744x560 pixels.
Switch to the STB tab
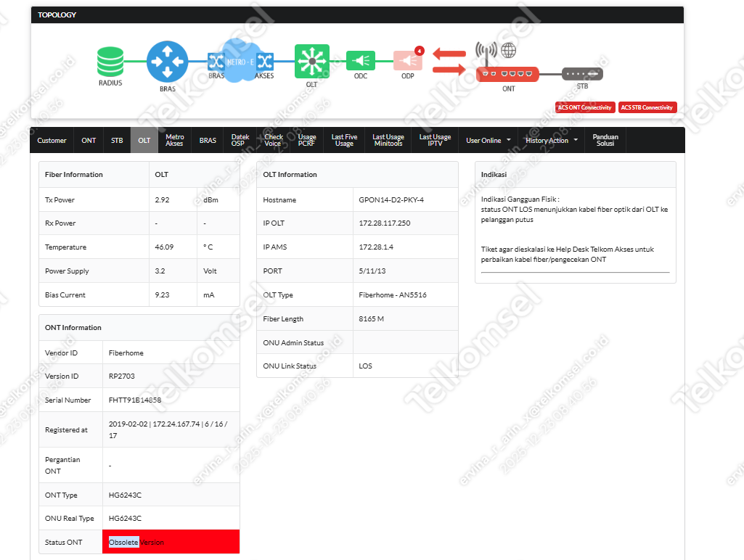coord(117,140)
